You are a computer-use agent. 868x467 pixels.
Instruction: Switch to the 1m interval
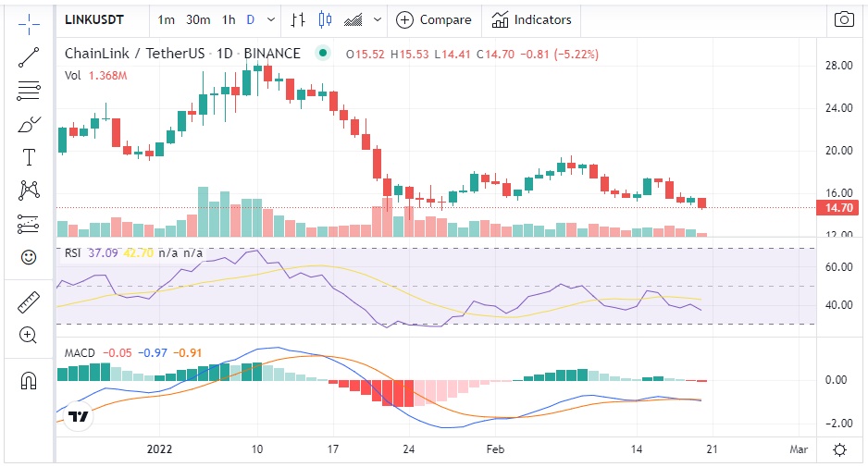(x=166, y=20)
